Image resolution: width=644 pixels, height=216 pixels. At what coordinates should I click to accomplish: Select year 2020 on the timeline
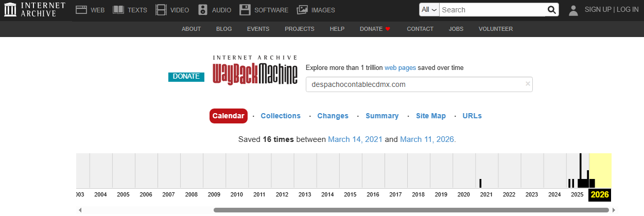(464, 194)
